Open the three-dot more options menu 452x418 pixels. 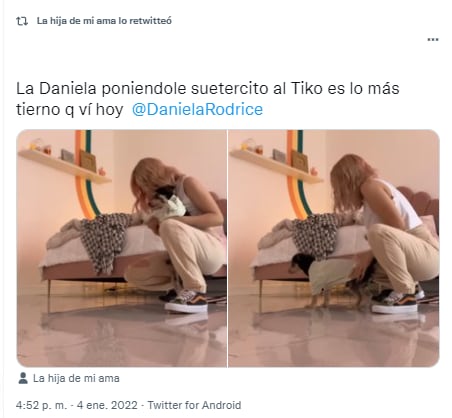(x=433, y=40)
